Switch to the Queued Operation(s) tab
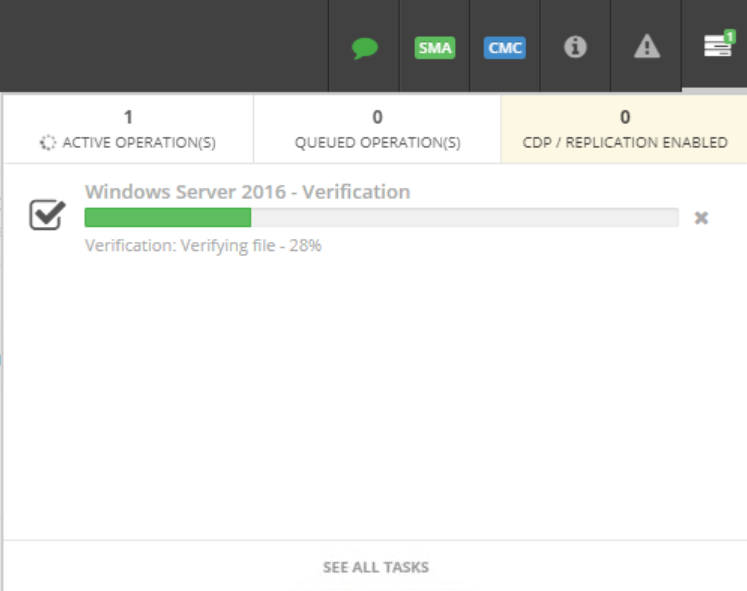Viewport: 747px width, 591px height. pyautogui.click(x=377, y=130)
